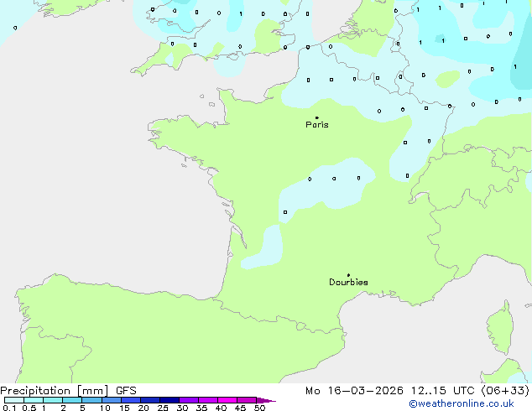Click the '(06+33)' forecast run text
The image size is (532, 411).
(x=505, y=391)
